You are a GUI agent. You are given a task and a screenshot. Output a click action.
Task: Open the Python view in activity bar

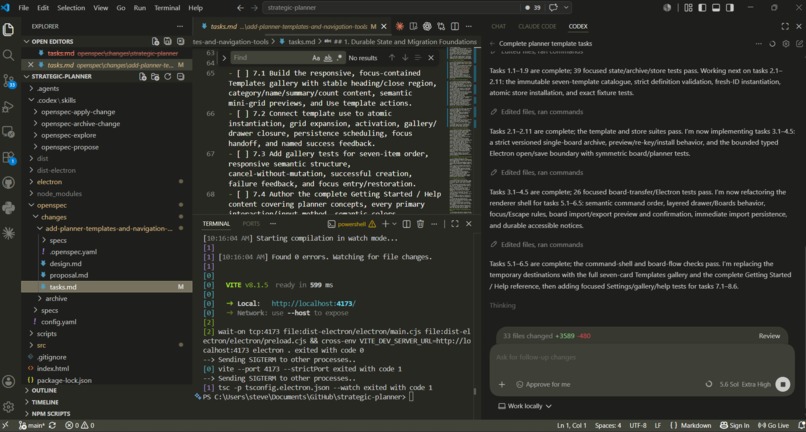click(x=8, y=208)
